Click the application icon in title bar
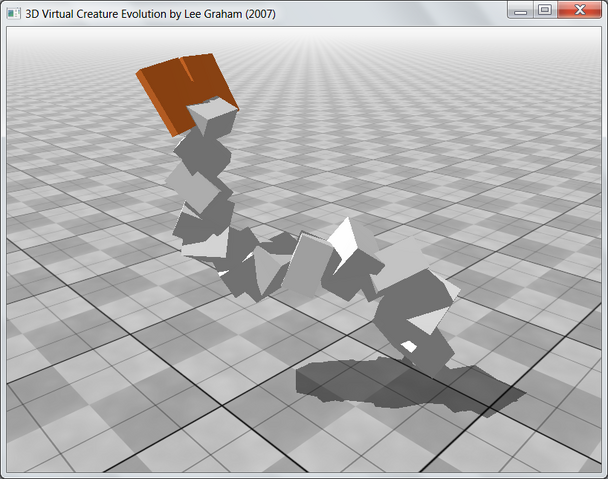Viewport: 608px width, 479px height. click(x=14, y=14)
